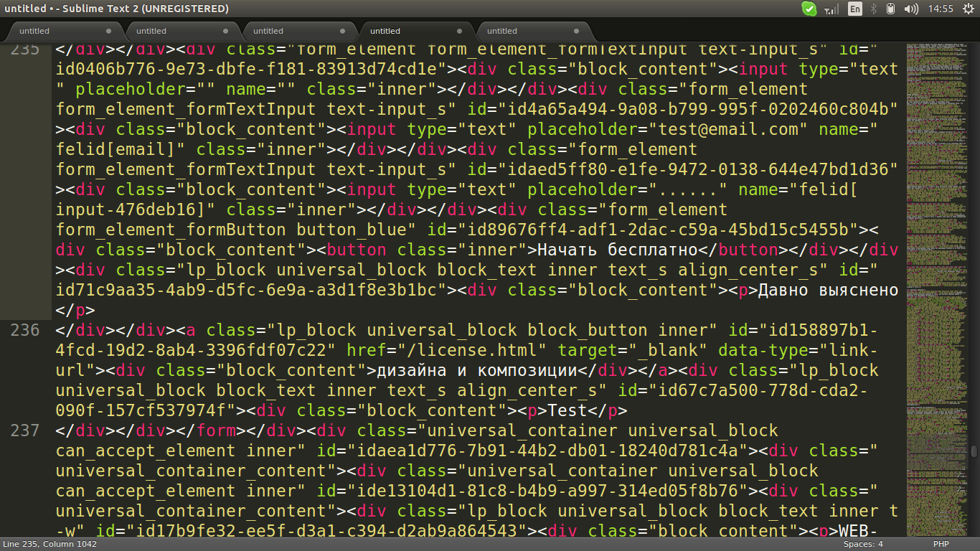This screenshot has height=551, width=980.
Task: Open the mouse battery indicator
Action: (891, 9)
